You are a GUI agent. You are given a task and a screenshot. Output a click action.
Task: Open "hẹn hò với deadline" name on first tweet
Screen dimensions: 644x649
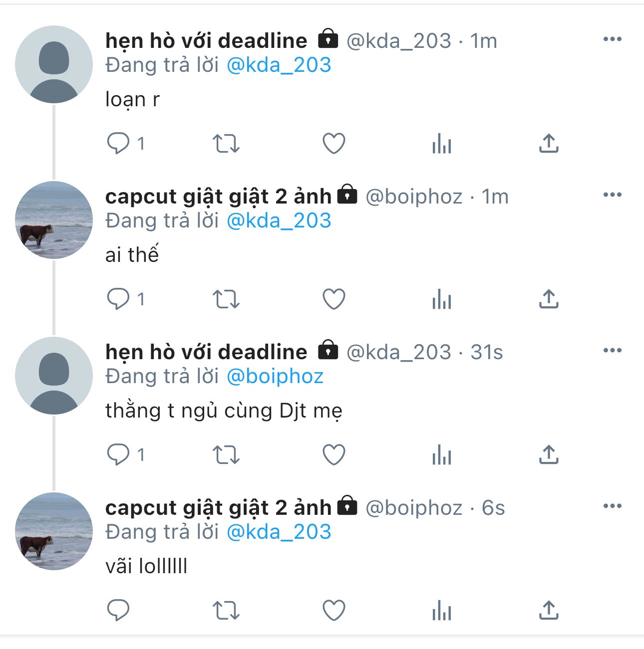click(206, 41)
